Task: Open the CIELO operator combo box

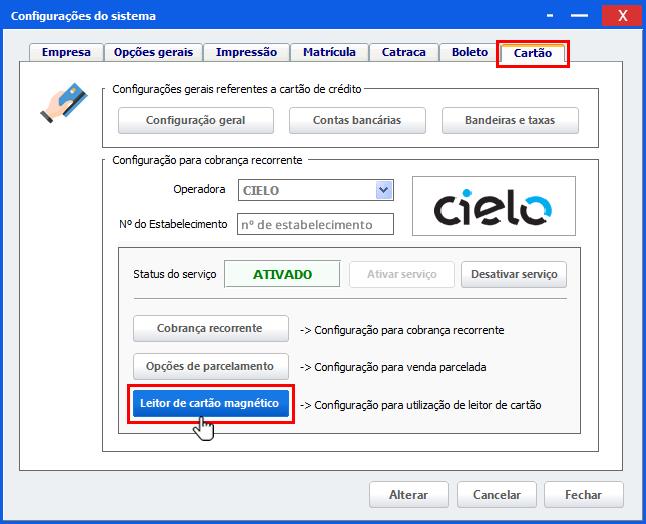Action: pyautogui.click(x=316, y=190)
